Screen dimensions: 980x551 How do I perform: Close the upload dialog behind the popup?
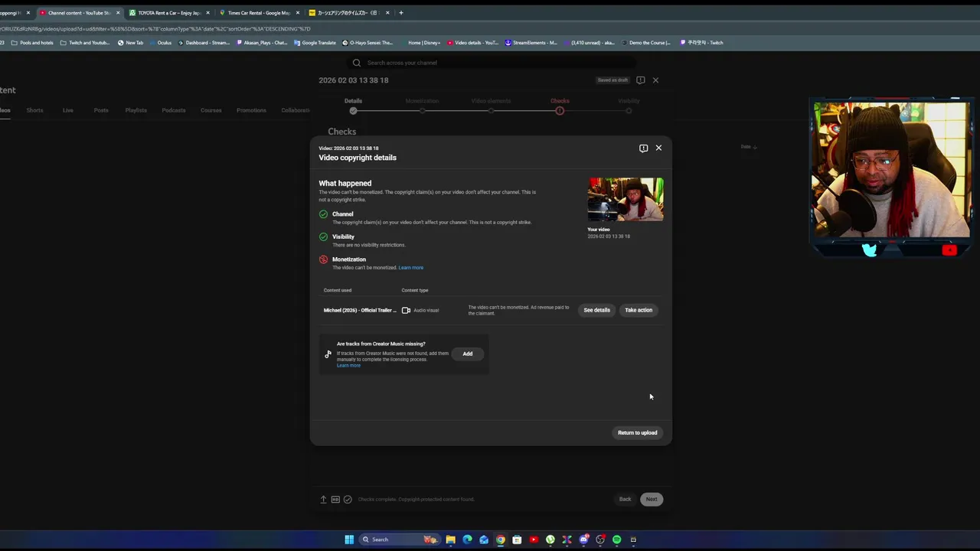click(655, 80)
